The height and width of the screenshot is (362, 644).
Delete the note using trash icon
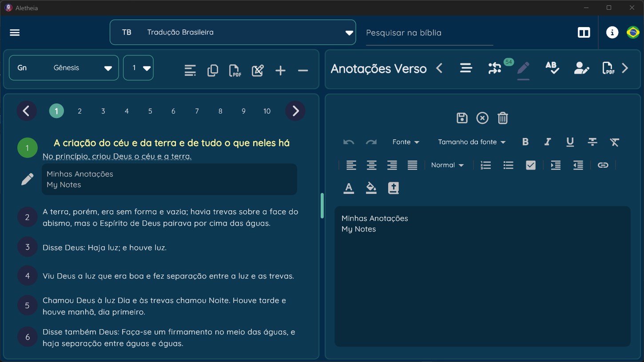point(503,118)
